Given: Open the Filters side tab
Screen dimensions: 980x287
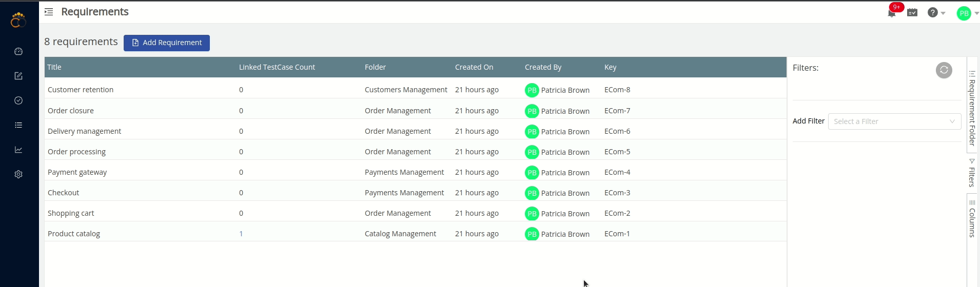Looking at the screenshot, I should (x=972, y=173).
